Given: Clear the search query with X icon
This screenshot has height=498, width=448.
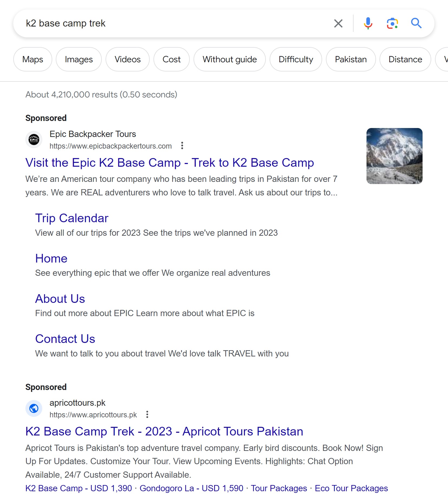Looking at the screenshot, I should (x=338, y=24).
